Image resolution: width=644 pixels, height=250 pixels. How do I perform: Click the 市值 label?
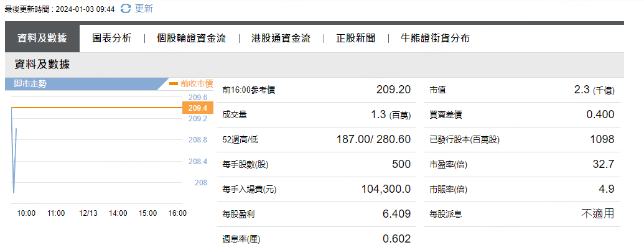pyautogui.click(x=437, y=90)
